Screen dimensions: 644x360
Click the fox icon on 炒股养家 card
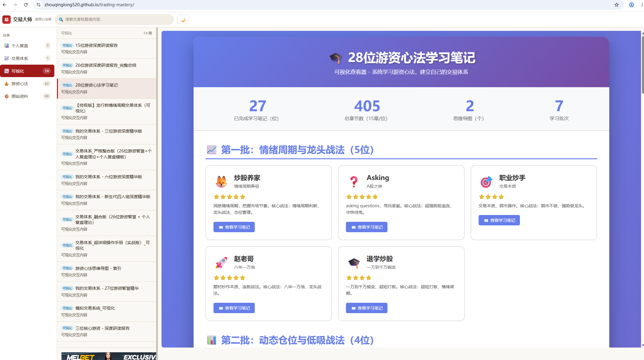221,181
